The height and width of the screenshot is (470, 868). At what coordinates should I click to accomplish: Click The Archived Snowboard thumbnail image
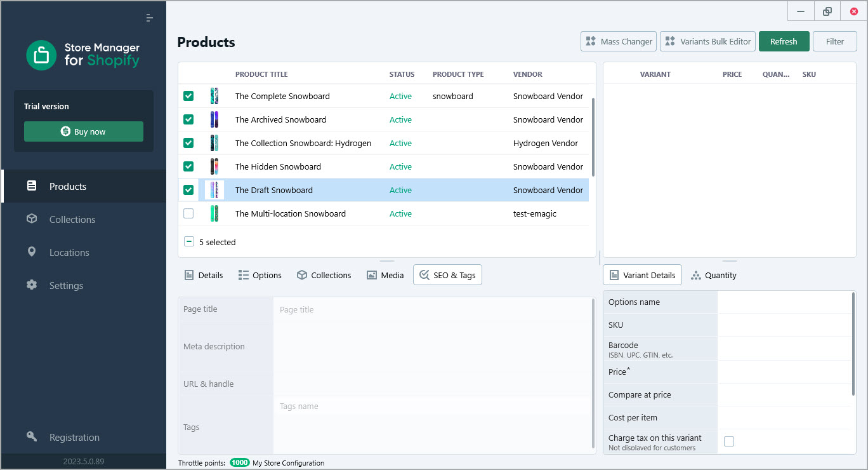coord(214,119)
